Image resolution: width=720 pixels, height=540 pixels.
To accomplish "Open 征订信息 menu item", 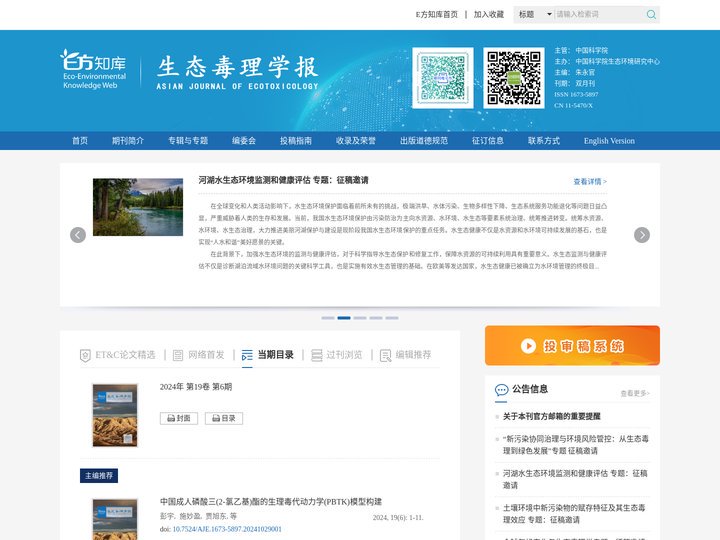I will [x=488, y=141].
